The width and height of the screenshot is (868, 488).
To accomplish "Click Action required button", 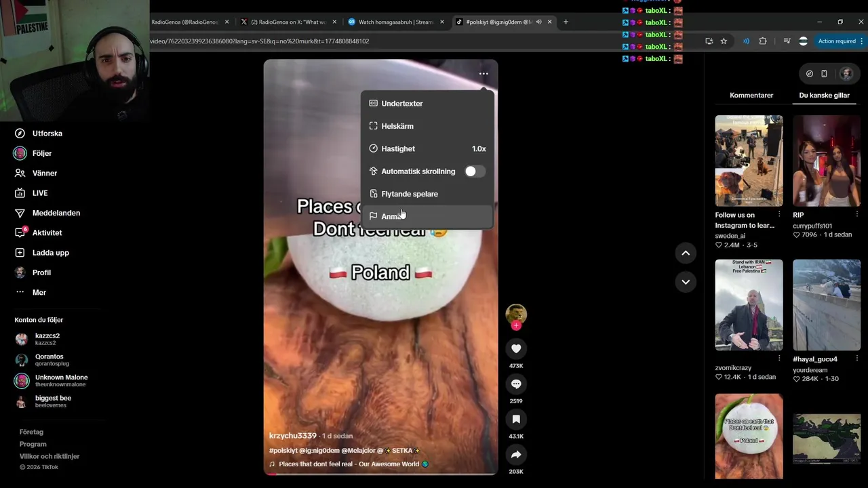I will tap(840, 41).
